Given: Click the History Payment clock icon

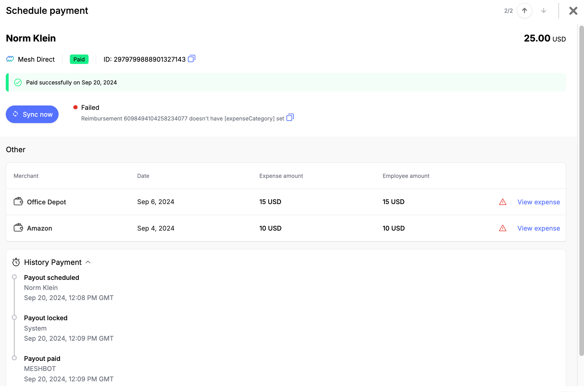Looking at the screenshot, I should (x=16, y=262).
